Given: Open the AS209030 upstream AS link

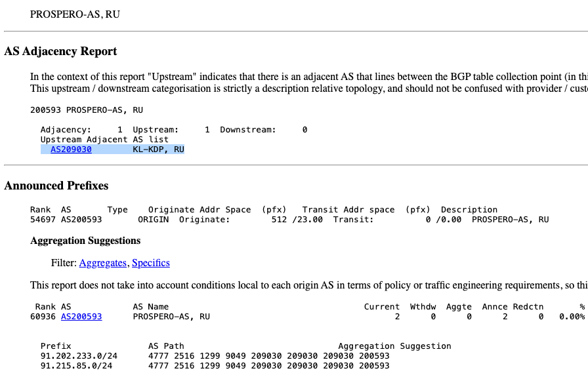Looking at the screenshot, I should pos(71,150).
